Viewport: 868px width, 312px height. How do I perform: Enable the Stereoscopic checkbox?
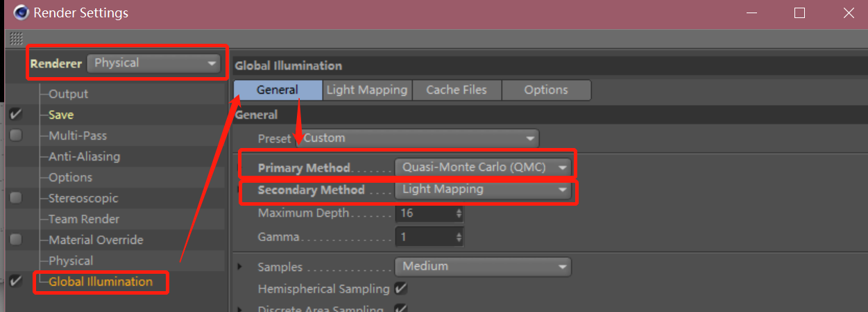[15, 198]
